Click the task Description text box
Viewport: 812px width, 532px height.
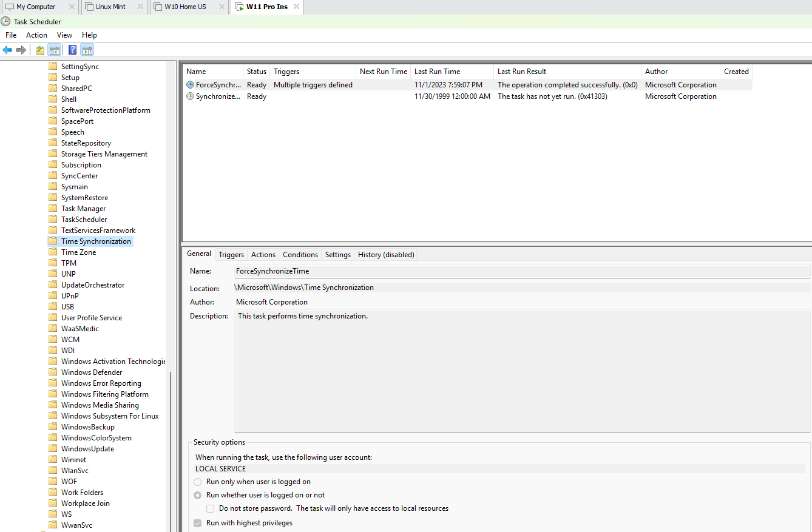click(x=522, y=371)
